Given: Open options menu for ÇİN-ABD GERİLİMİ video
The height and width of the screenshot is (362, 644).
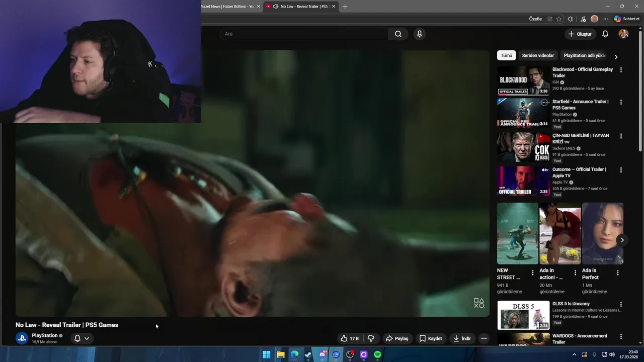Looking at the screenshot, I should pyautogui.click(x=621, y=136).
